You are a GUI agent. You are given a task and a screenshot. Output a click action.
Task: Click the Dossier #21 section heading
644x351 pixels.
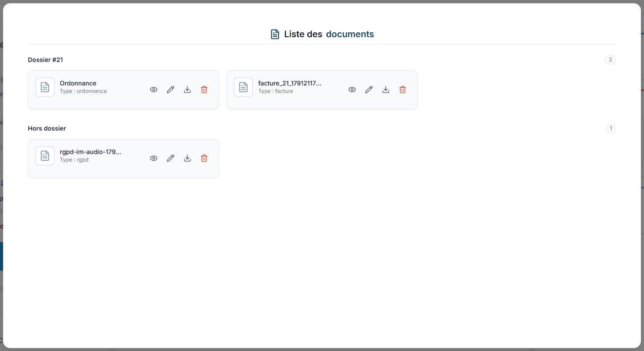[x=45, y=60]
